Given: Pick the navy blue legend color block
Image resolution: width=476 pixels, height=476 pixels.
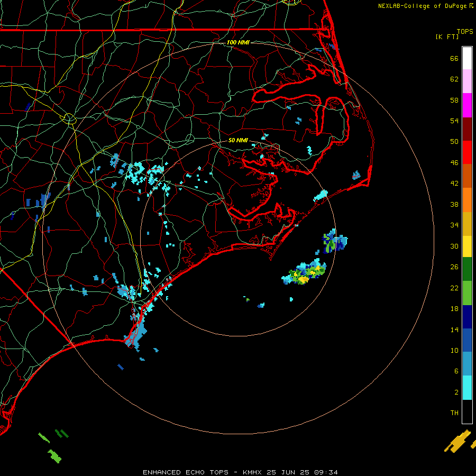Looking at the screenshot, I should [x=467, y=317].
